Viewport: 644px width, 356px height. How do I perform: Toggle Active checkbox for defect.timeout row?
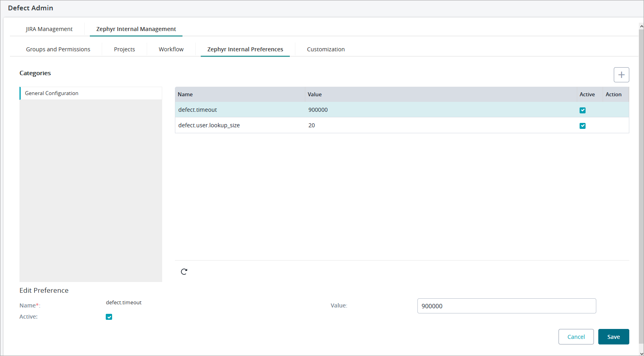coord(582,110)
